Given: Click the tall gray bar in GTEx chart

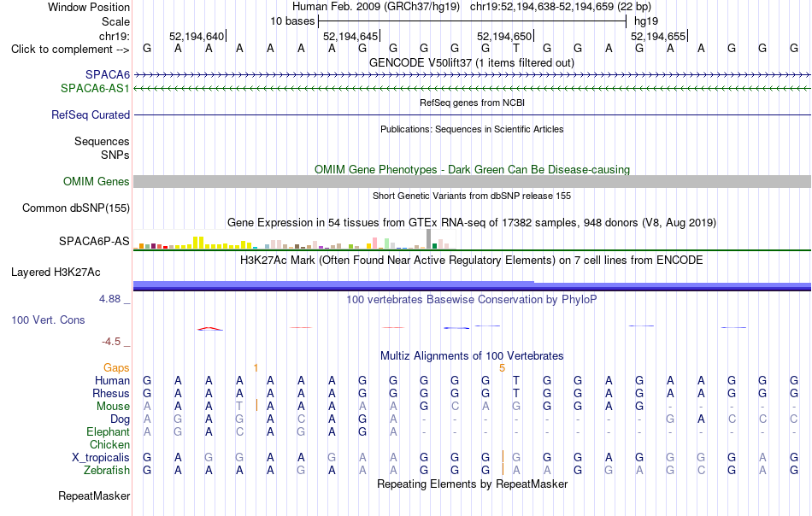Looking at the screenshot, I should point(429,239).
